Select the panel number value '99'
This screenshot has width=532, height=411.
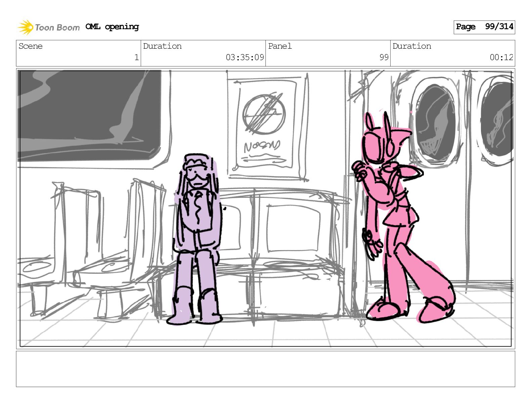click(x=384, y=57)
